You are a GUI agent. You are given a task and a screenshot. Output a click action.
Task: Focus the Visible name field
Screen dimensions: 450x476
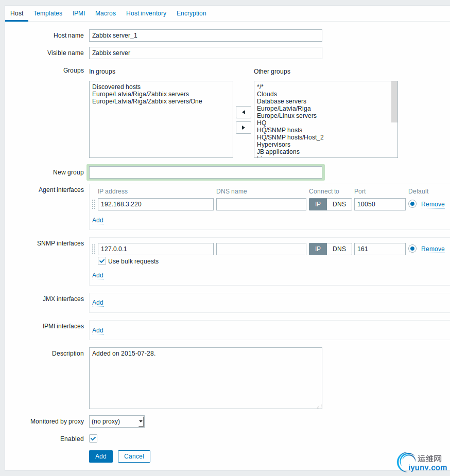pyautogui.click(x=205, y=53)
